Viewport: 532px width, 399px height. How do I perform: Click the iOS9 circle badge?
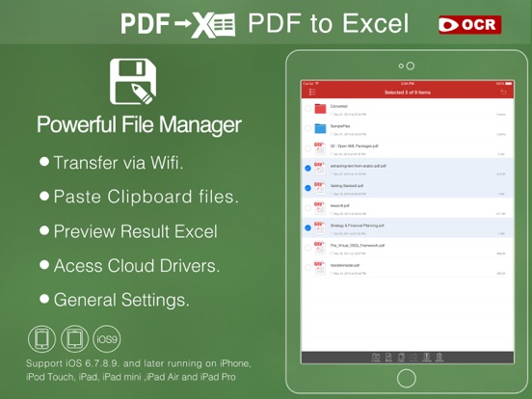(107, 338)
